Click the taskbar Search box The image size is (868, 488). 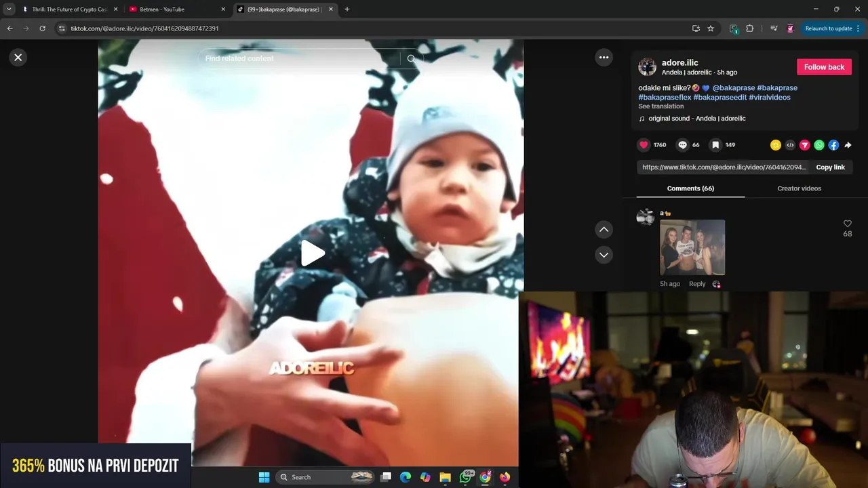(x=325, y=477)
